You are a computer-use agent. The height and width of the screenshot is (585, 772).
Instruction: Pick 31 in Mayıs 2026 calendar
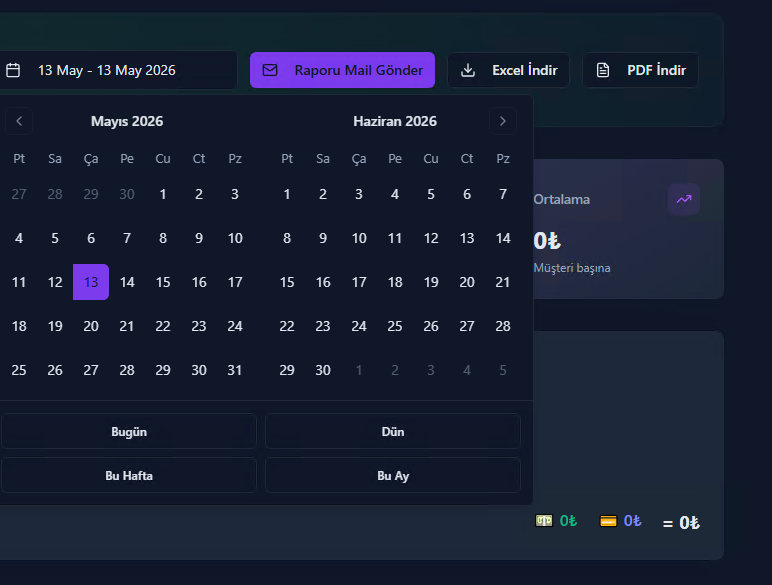pos(235,370)
